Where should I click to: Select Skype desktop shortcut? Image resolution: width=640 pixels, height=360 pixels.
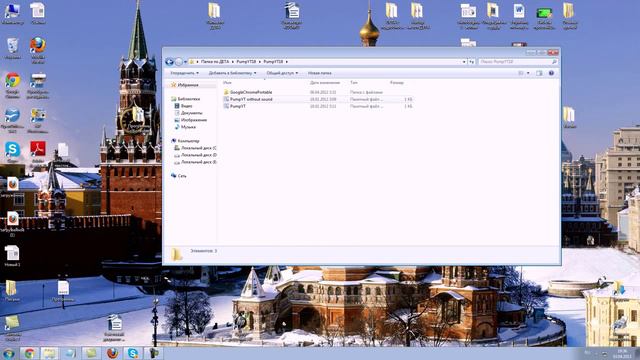pyautogui.click(x=12, y=152)
